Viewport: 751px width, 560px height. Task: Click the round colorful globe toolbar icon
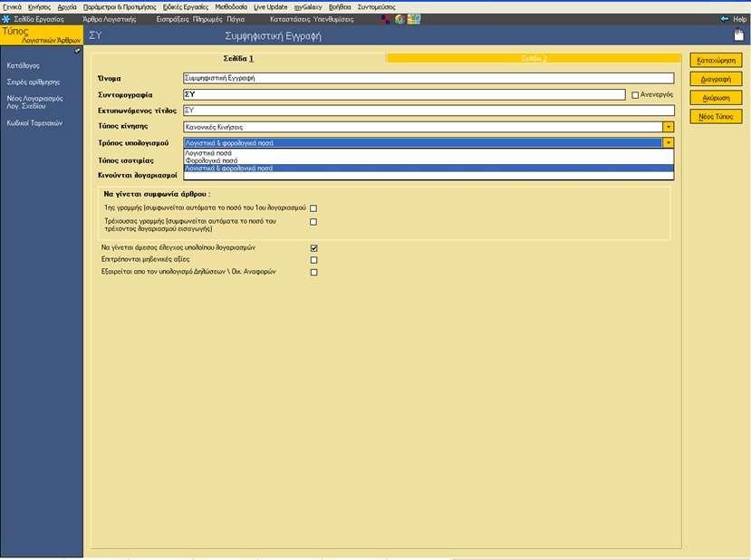(x=400, y=20)
